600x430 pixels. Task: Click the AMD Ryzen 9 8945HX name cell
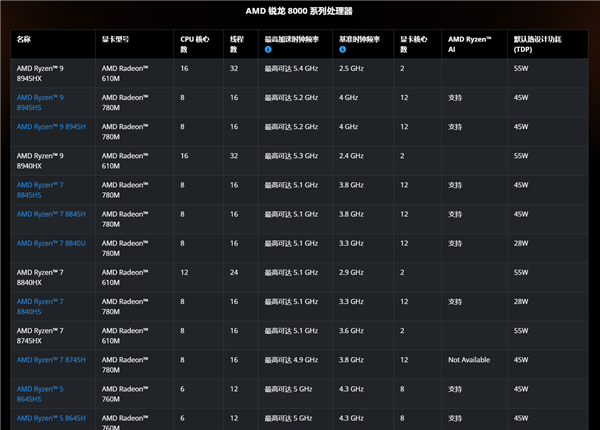pyautogui.click(x=40, y=72)
